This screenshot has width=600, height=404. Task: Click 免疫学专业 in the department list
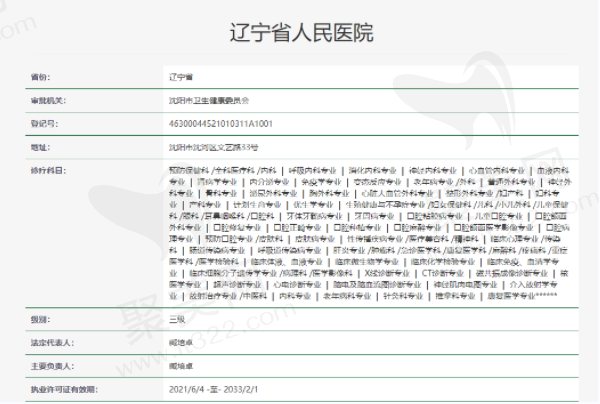[321, 182]
